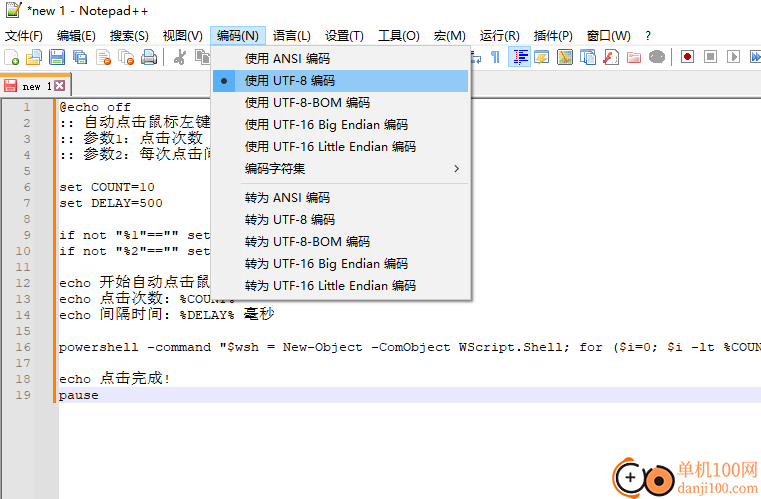This screenshot has width=761, height=499.
Task: Save the file with the floppy icon
Action: [57, 57]
